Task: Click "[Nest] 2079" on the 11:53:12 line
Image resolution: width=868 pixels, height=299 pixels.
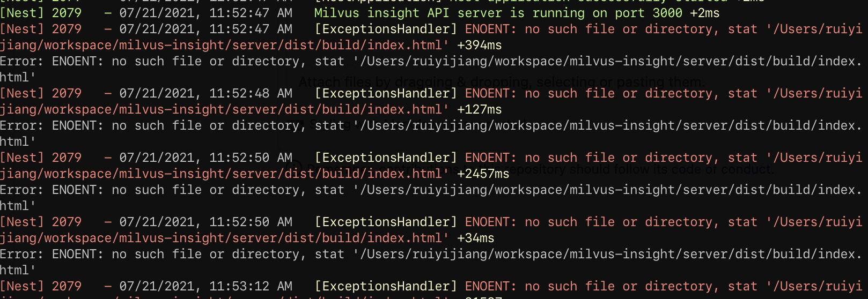Action: pos(41,286)
